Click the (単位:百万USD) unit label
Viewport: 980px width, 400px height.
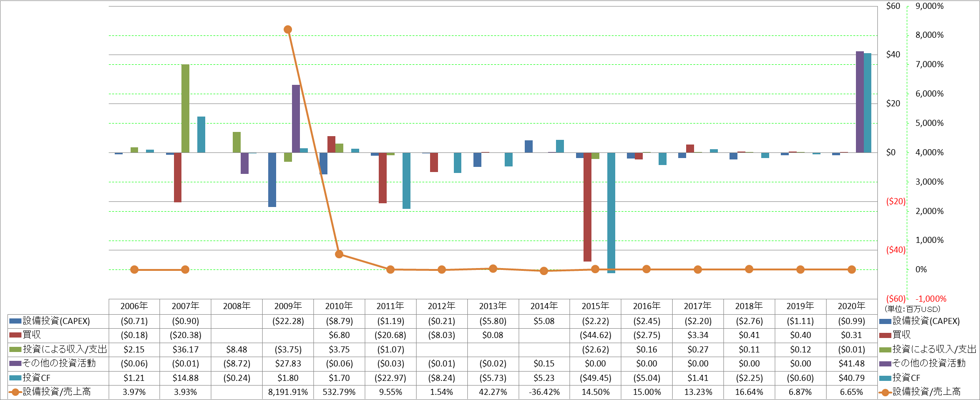(912, 309)
